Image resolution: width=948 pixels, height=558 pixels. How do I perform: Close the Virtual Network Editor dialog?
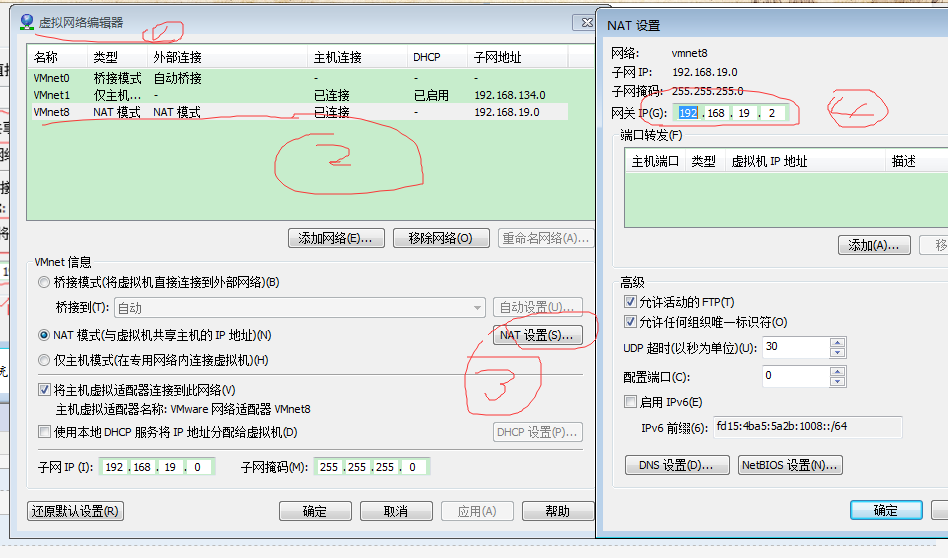583,22
